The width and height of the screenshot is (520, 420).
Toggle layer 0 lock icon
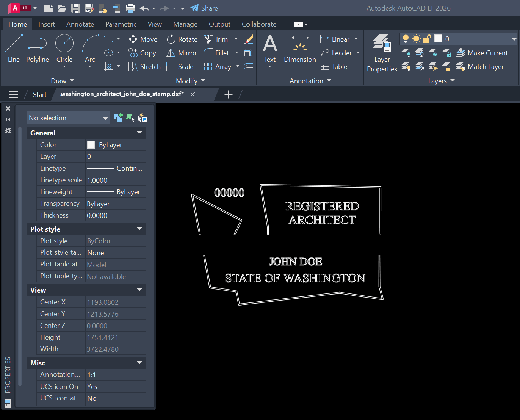(427, 38)
